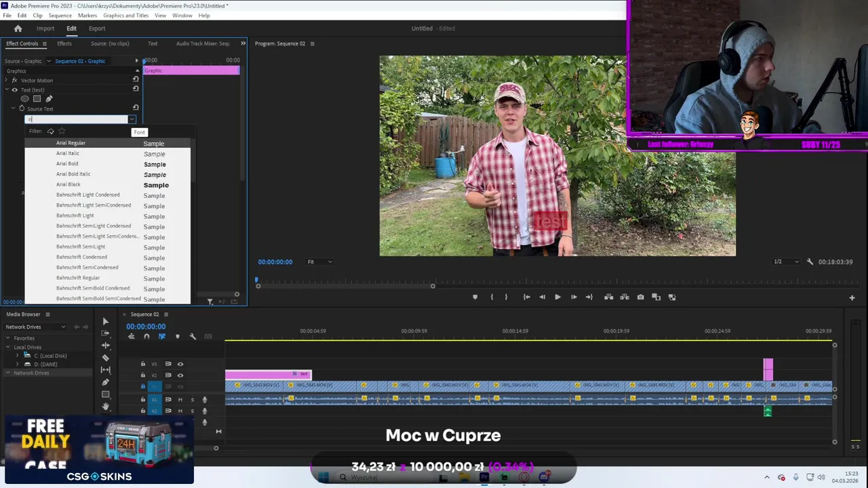Click the Lift button in Program monitor

(x=608, y=297)
